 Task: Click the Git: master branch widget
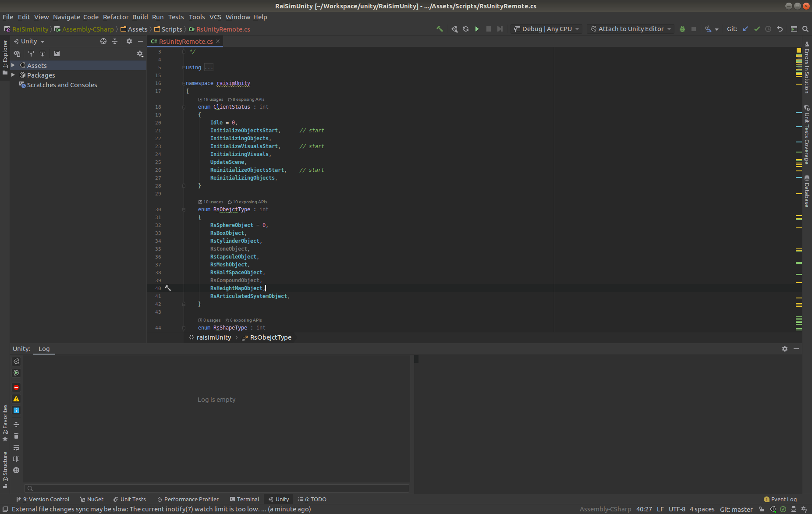[x=736, y=509]
